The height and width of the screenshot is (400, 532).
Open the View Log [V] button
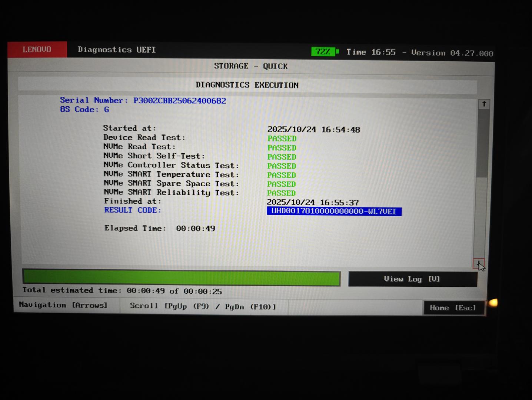(x=412, y=279)
